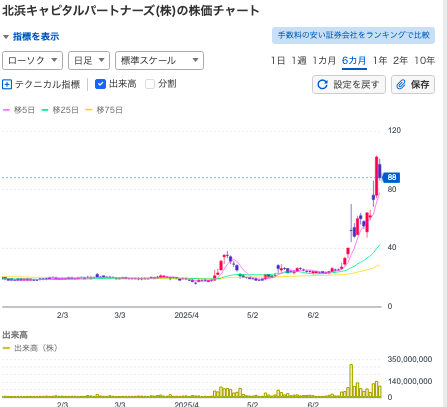This screenshot has width=447, height=407.
Task: Click the 350,000,000 volume axis label
Action: tap(410, 359)
